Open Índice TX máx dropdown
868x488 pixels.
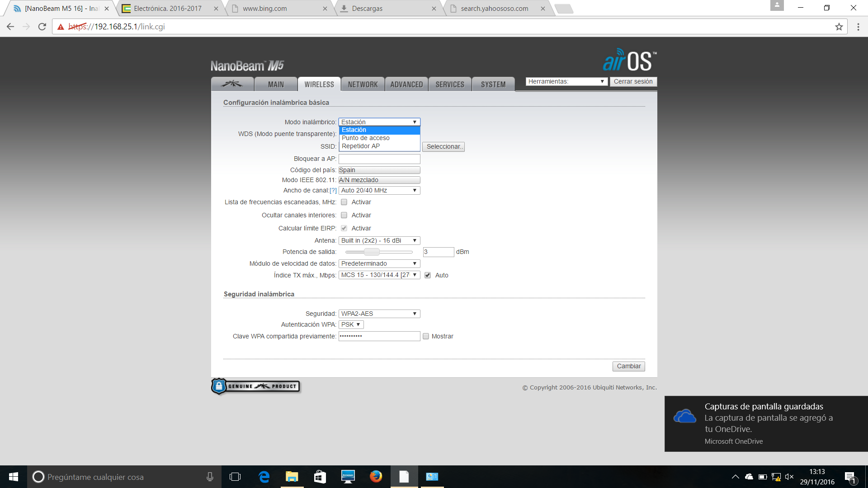pyautogui.click(x=379, y=275)
